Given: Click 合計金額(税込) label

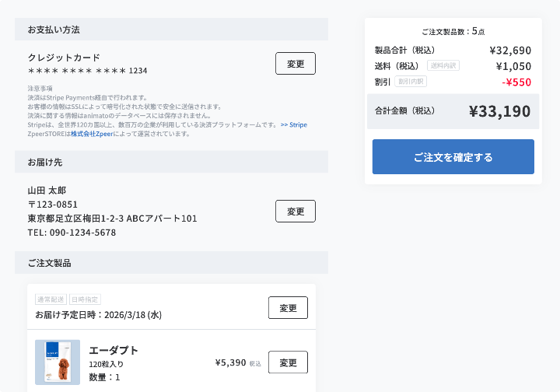Looking at the screenshot, I should pos(404,110).
